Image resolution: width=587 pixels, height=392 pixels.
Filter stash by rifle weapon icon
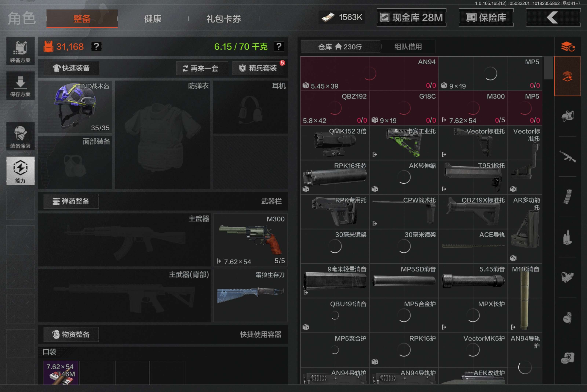click(x=567, y=157)
